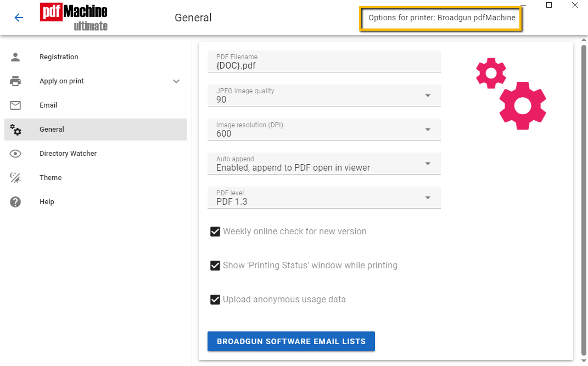Click the Registration person icon
Image resolution: width=588 pixels, height=366 pixels.
point(15,57)
